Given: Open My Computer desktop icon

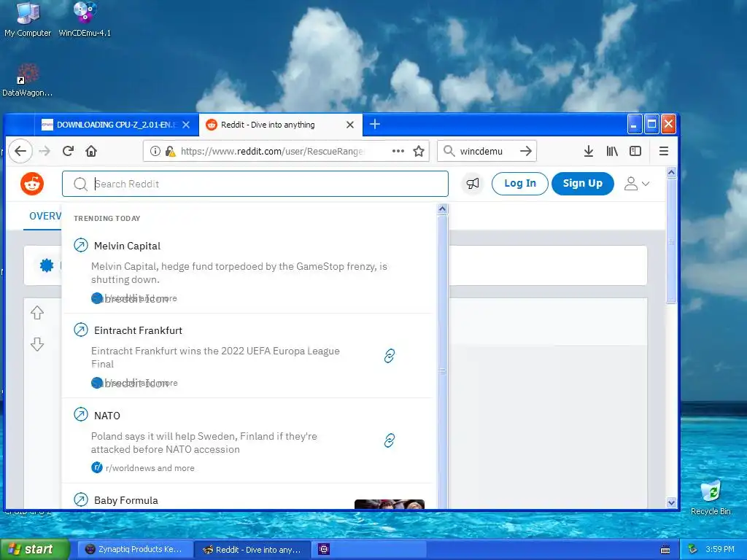Looking at the screenshot, I should [28, 20].
